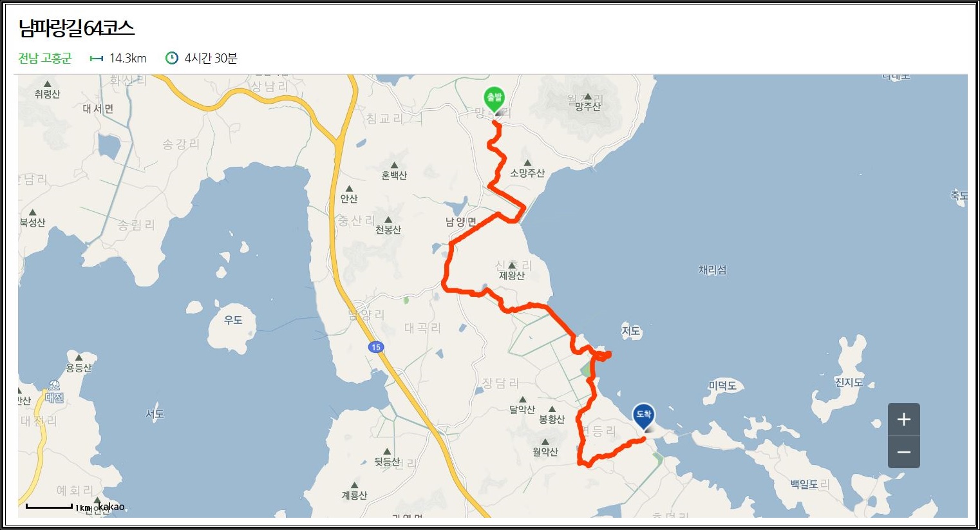Click the blue 도착 arrival marker
Screen dimensions: 980x530
(x=643, y=417)
